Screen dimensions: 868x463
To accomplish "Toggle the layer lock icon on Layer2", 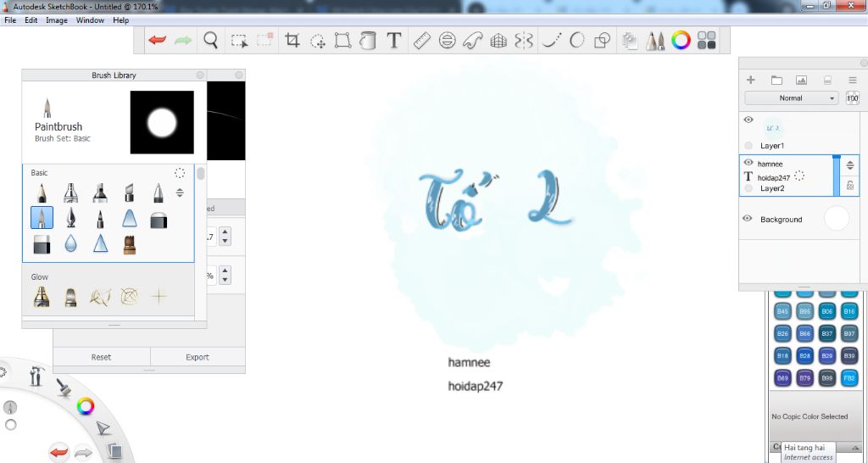I will [x=849, y=186].
